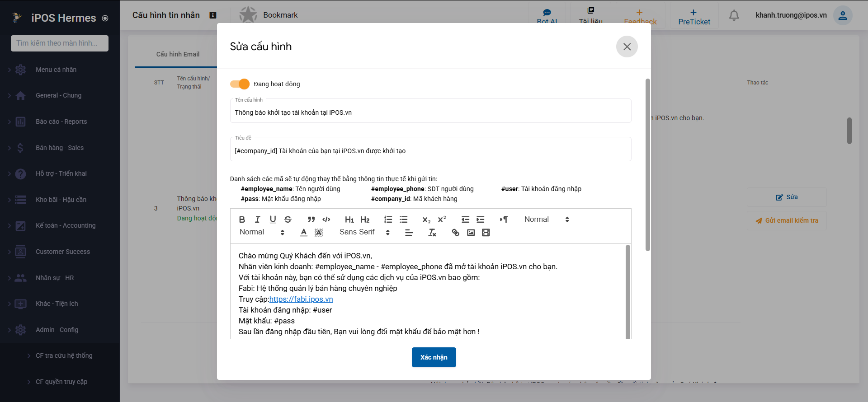Open the text color picker
Viewport: 868px width, 402px height.
pyautogui.click(x=304, y=233)
